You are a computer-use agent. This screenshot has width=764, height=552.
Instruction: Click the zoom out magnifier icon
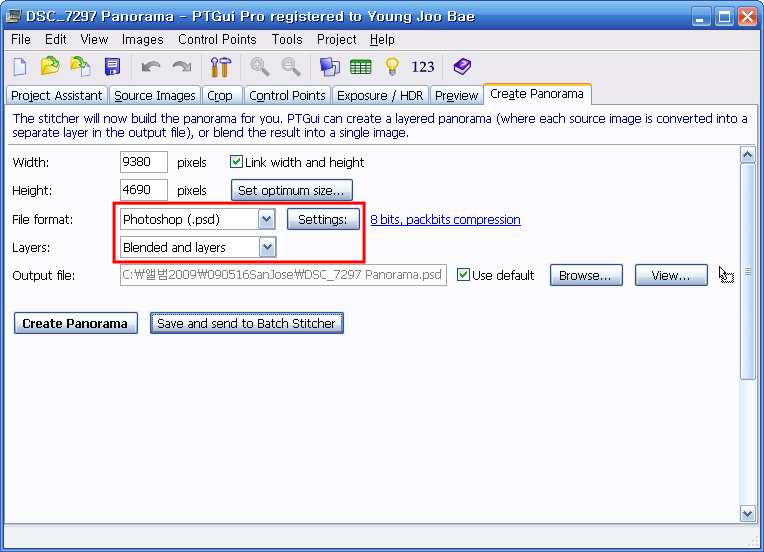(291, 67)
